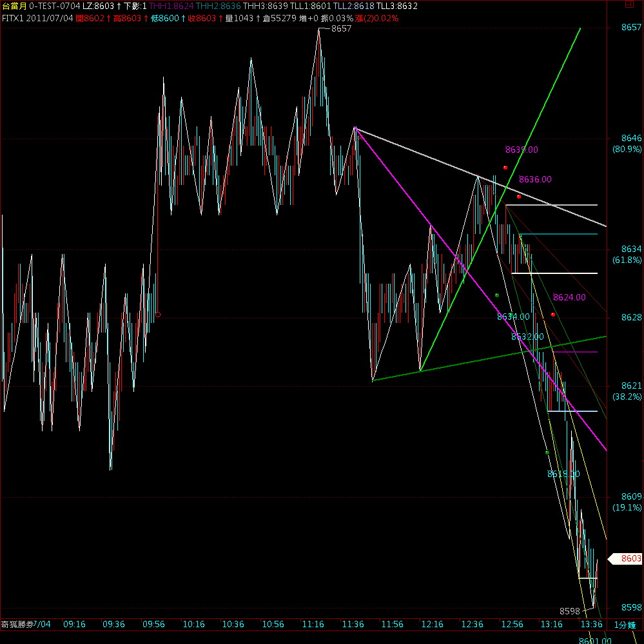Click the 台當月 contract name
644x644 pixels.
pyautogui.click(x=13, y=6)
